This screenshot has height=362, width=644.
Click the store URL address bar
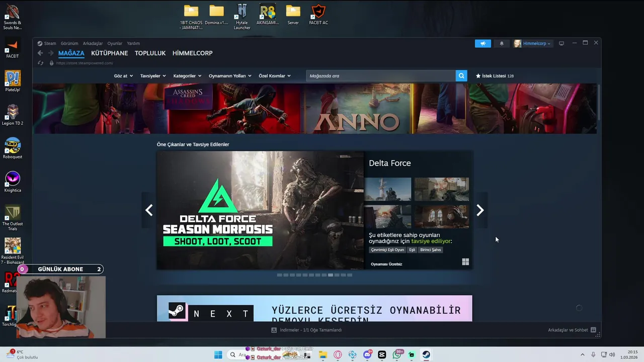pos(85,63)
